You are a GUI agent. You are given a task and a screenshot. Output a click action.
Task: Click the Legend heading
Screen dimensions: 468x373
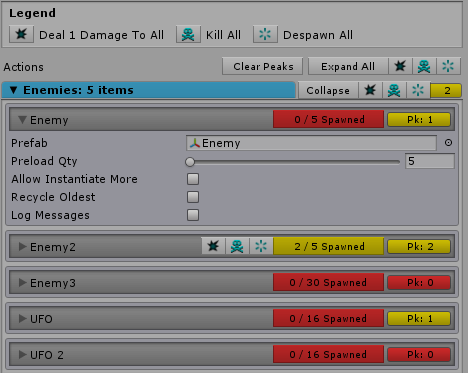point(32,13)
